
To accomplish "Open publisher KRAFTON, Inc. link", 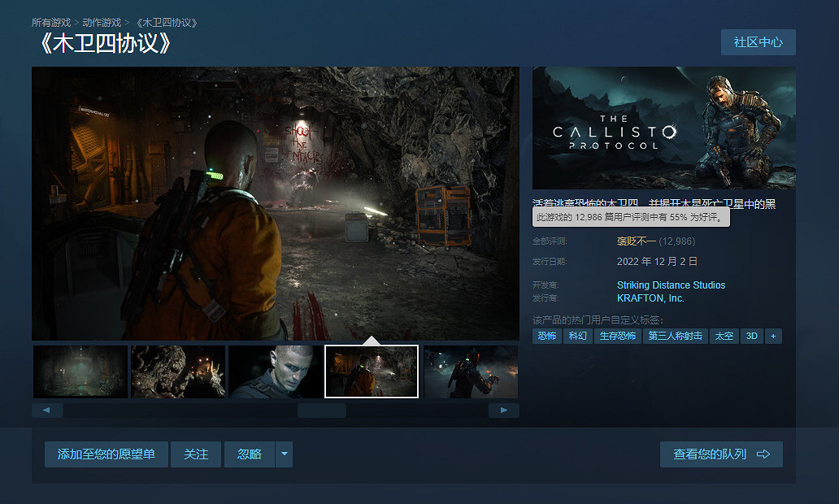I will [x=650, y=298].
